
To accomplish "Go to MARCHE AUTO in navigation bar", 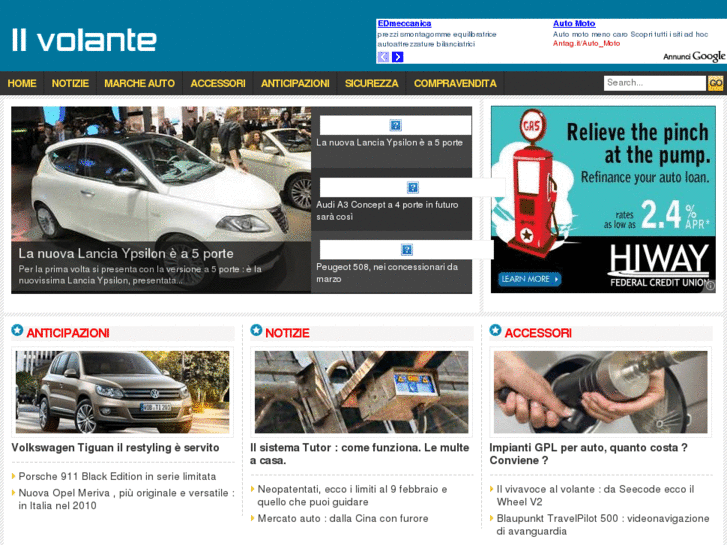I will (140, 83).
